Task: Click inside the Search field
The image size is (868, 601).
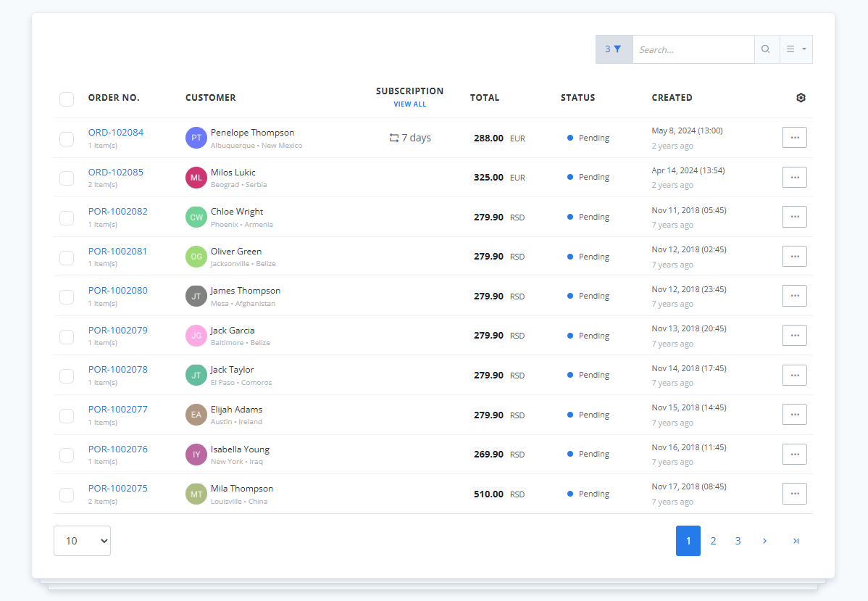Action: pyautogui.click(x=692, y=49)
